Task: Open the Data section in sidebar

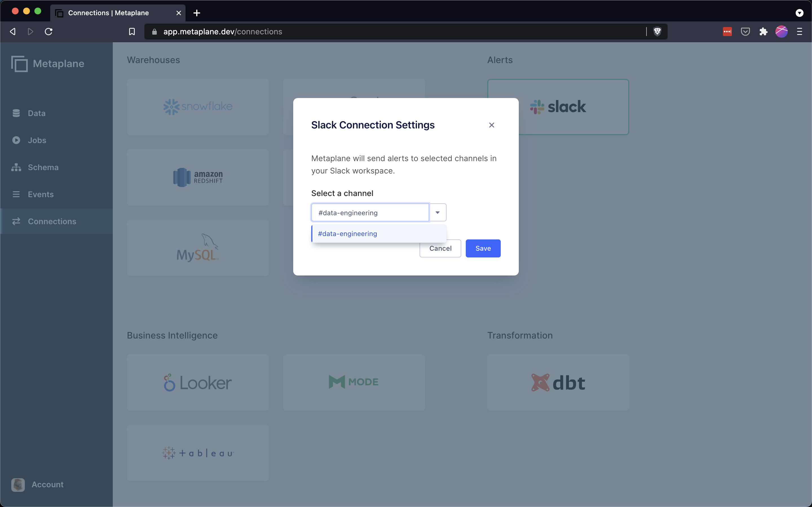Action: pyautogui.click(x=36, y=113)
